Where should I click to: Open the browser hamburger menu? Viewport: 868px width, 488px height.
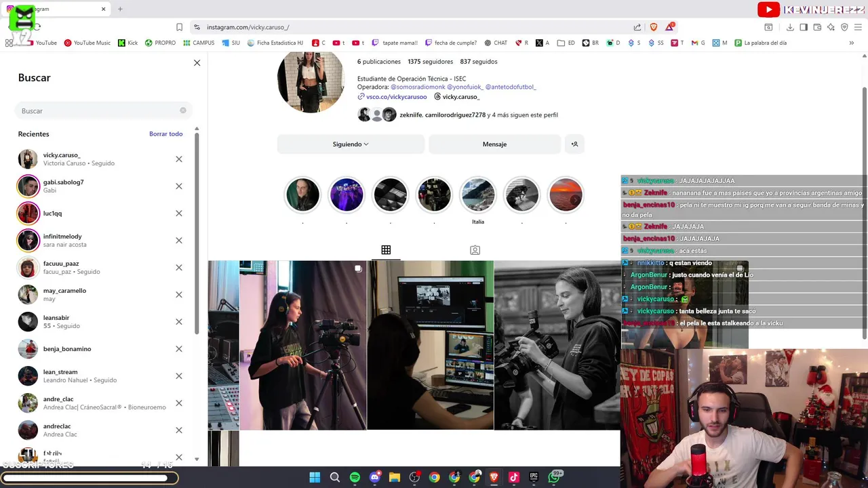pyautogui.click(x=858, y=27)
